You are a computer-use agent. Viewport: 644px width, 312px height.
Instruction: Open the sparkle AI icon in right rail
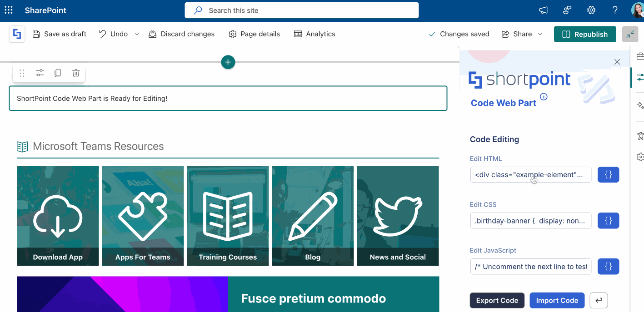pos(640,105)
